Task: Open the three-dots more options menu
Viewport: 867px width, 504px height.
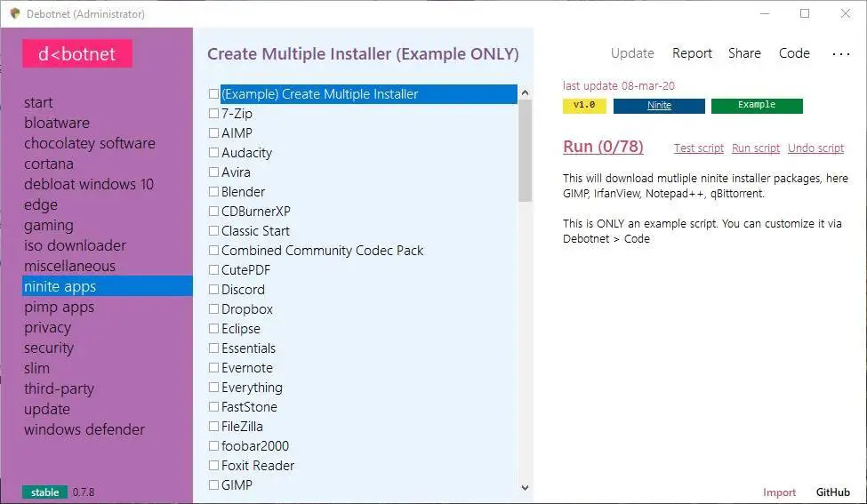Action: [x=840, y=53]
